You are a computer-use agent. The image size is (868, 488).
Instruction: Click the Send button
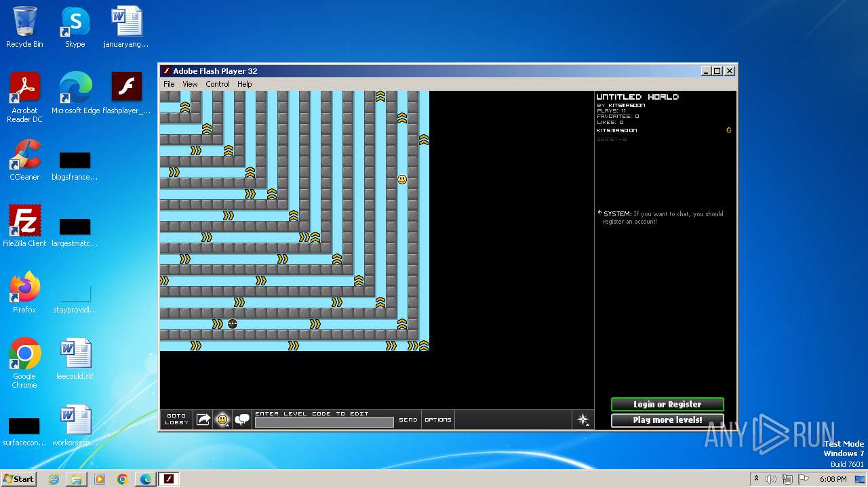tap(408, 420)
